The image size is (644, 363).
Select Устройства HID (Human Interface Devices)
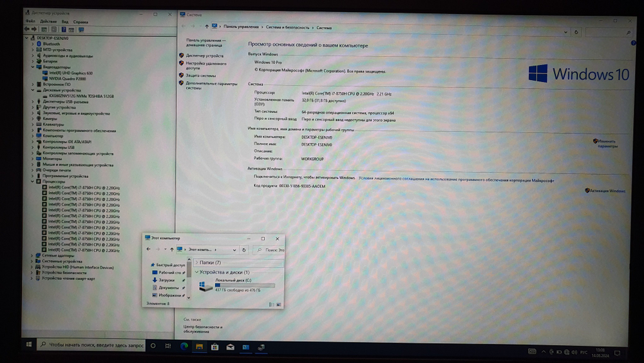(77, 267)
